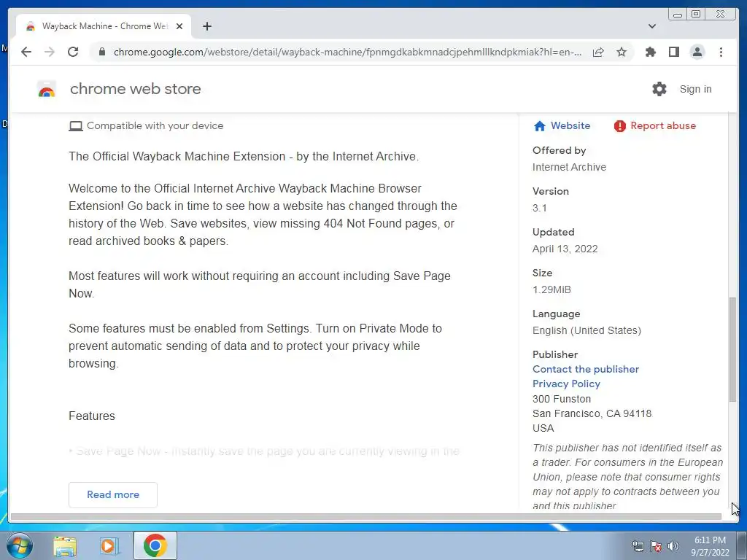Click the red Report abuse warning icon

620,125
